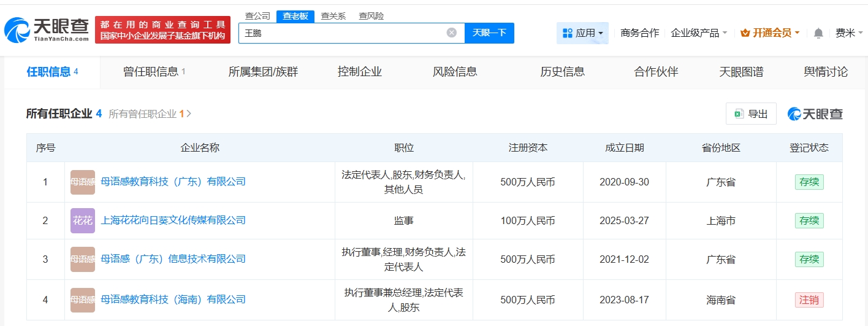The image size is (868, 326).
Task: Expand the 费米 user account menu
Action: coord(848,33)
